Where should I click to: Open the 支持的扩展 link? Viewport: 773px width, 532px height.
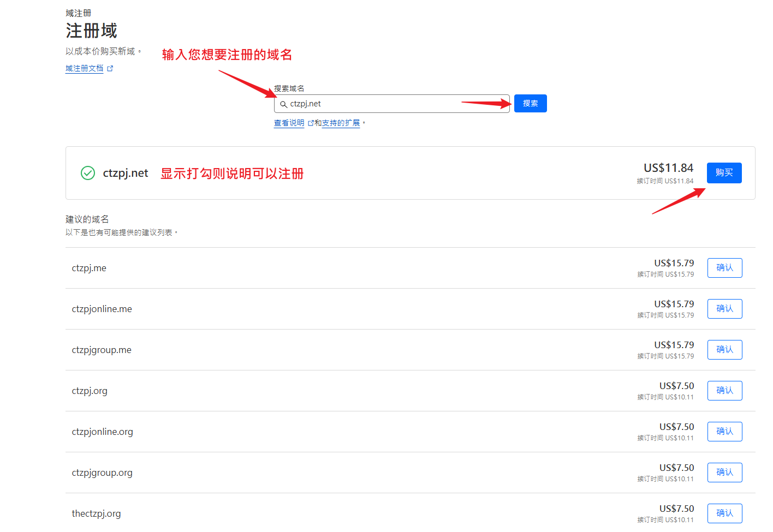(341, 123)
